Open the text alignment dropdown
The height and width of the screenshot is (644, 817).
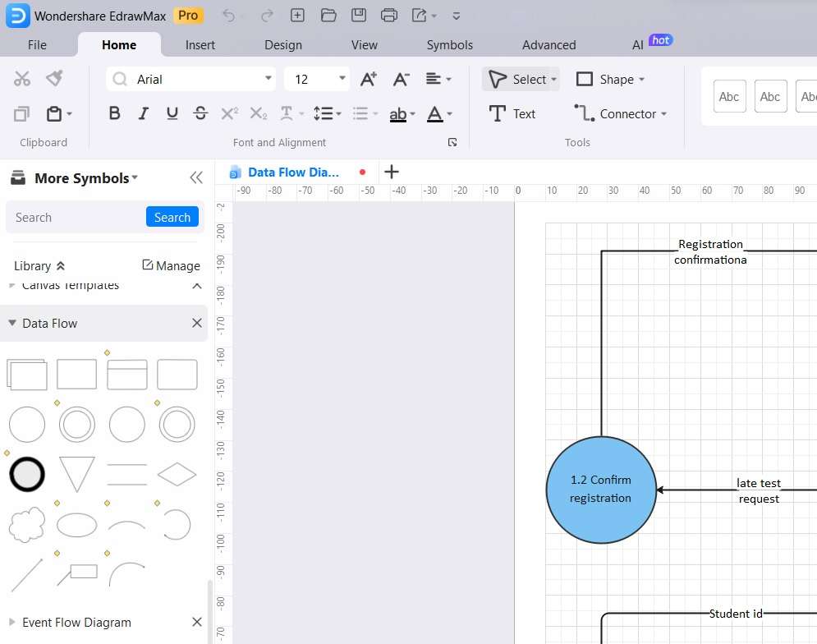point(438,79)
